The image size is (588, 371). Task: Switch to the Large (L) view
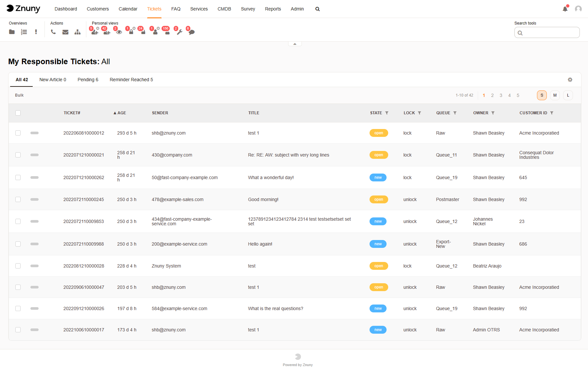pyautogui.click(x=568, y=95)
